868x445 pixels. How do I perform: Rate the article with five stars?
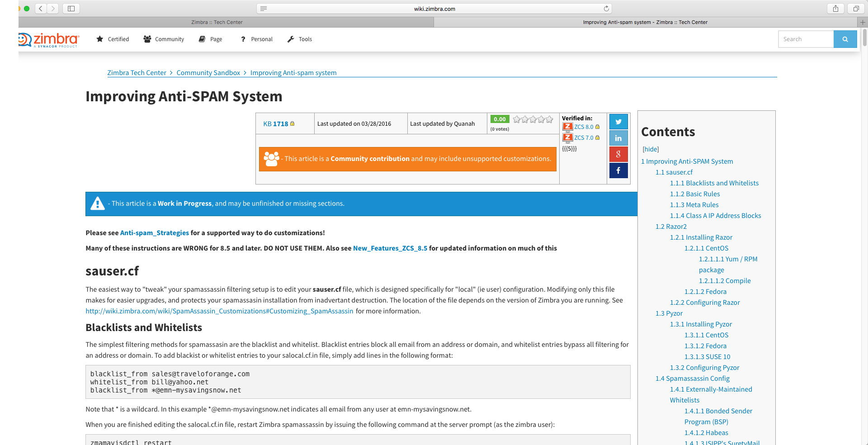(549, 119)
